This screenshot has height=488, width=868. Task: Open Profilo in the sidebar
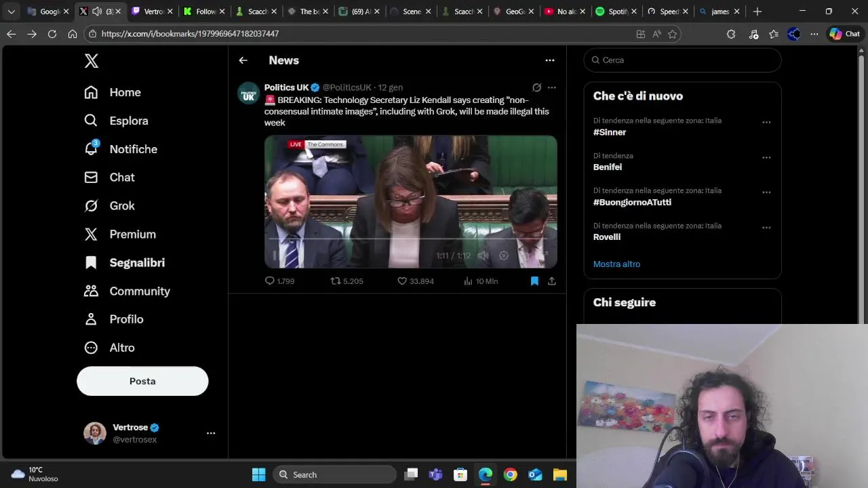click(113, 319)
